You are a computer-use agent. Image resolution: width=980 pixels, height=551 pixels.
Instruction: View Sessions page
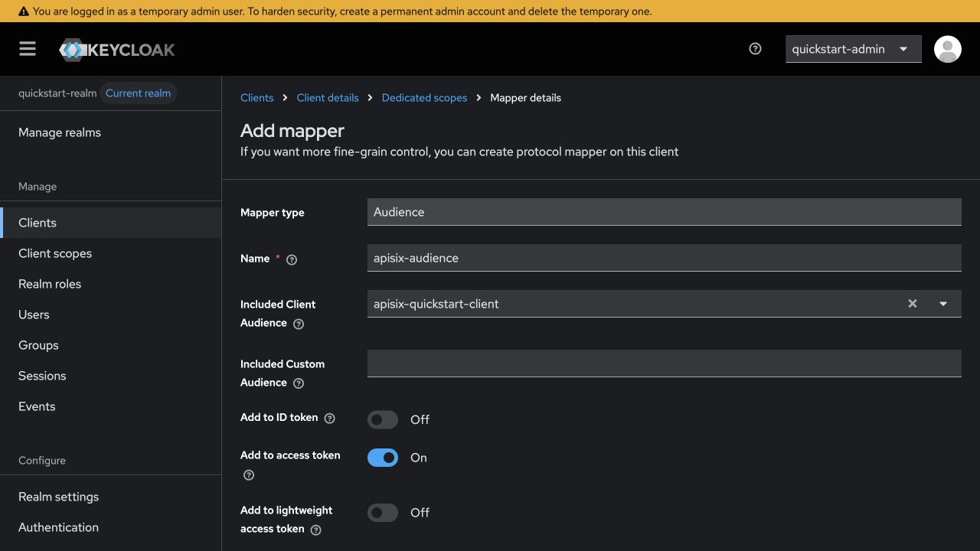point(111,376)
